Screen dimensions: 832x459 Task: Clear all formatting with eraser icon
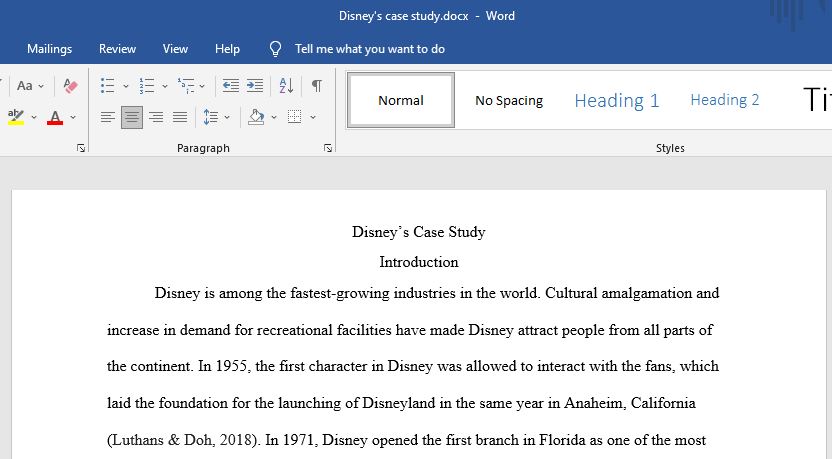[x=70, y=85]
